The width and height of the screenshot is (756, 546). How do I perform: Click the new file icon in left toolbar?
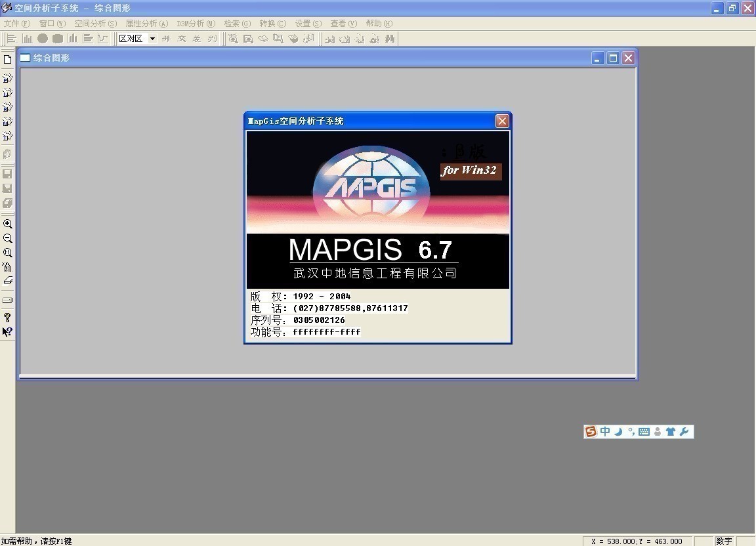point(7,60)
